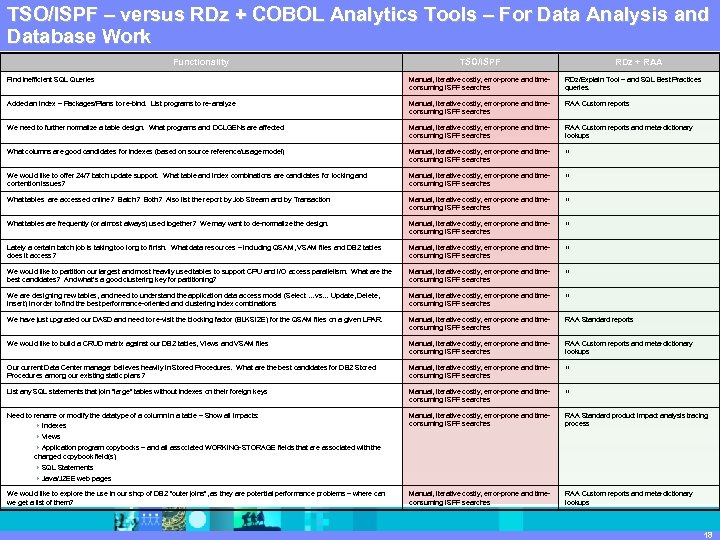Click the TSO/ISPF cell in the outer joins row
The height and width of the screenshot is (540, 720).
tap(480, 497)
